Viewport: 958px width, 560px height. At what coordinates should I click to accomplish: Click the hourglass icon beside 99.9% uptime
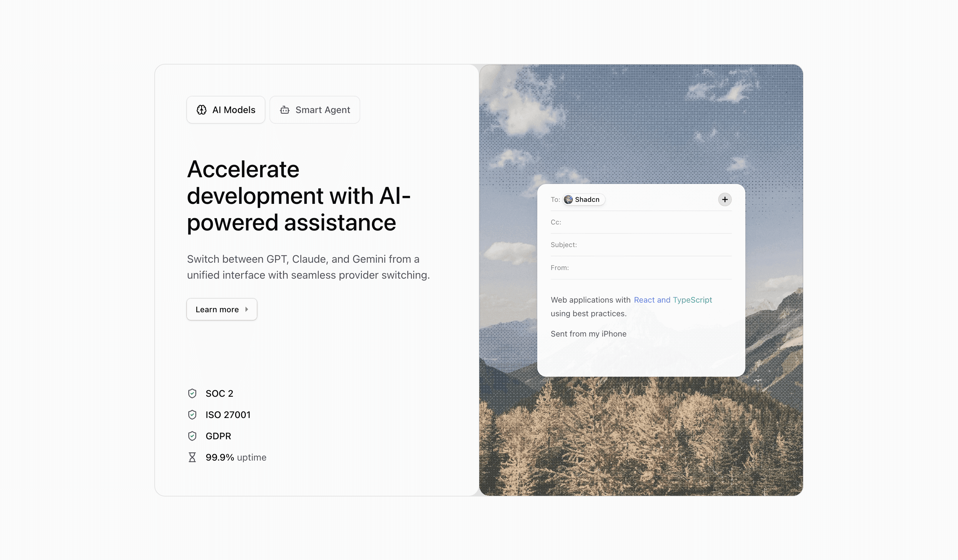pyautogui.click(x=192, y=457)
